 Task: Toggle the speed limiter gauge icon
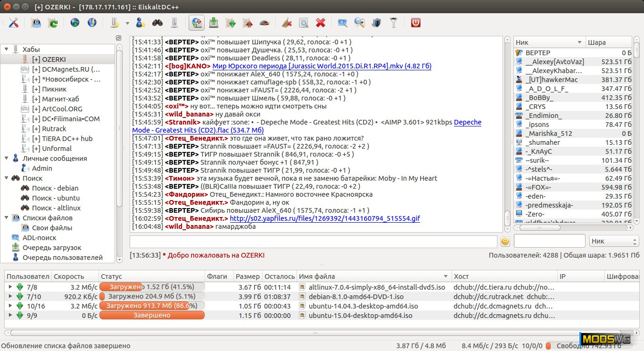coord(264,23)
